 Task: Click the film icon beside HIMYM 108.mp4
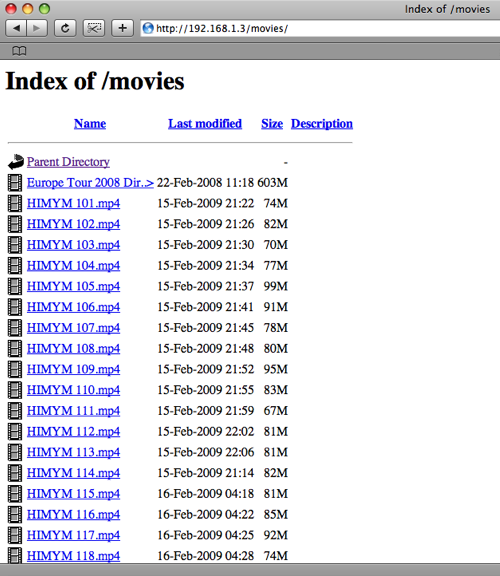pos(15,349)
